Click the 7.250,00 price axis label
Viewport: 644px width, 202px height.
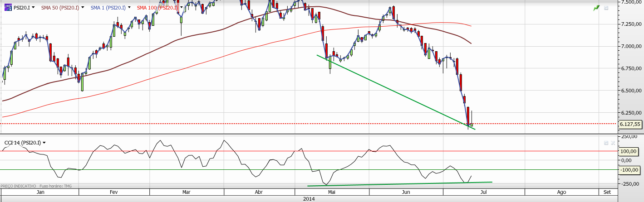coord(631,24)
